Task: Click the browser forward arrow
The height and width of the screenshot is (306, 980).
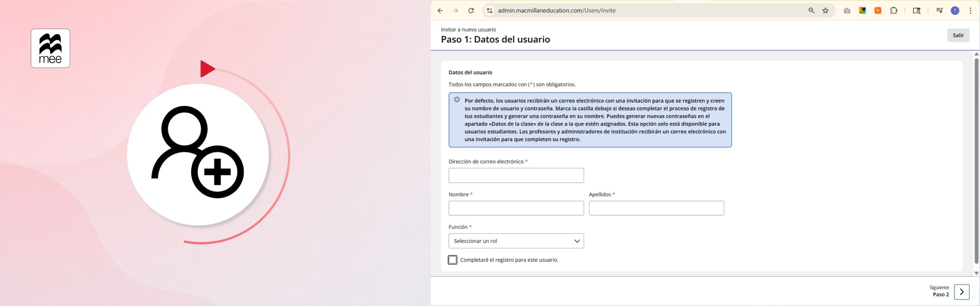Action: point(455,11)
